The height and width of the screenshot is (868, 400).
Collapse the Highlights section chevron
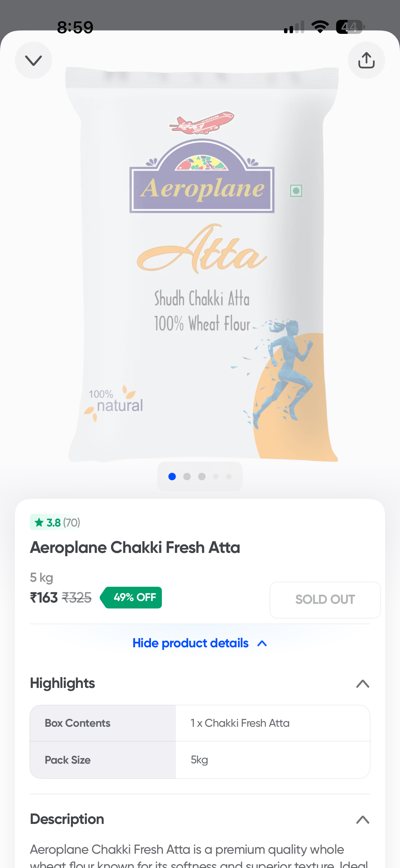(x=362, y=684)
